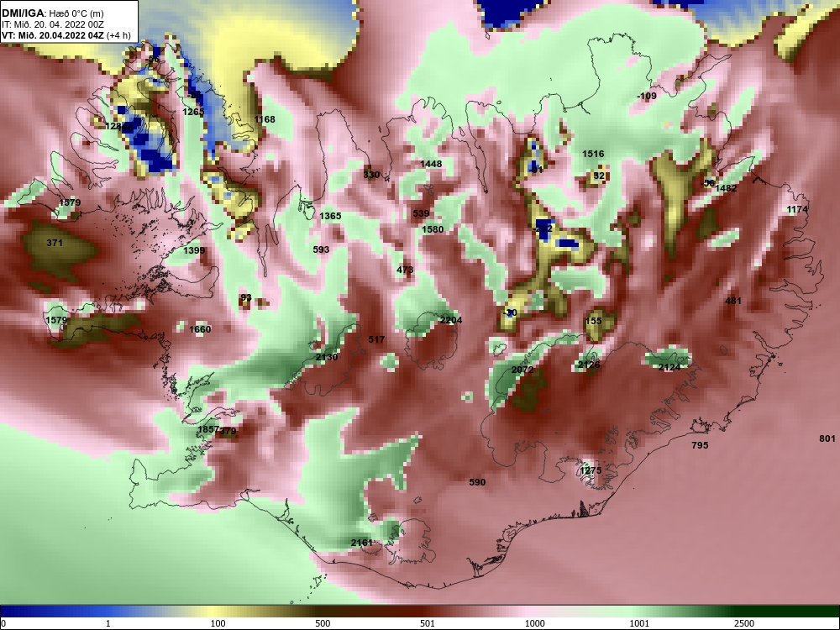Viewport: 840px width, 630px height.
Task: Click the -222 value in the blue patch
Action: [x=543, y=228]
